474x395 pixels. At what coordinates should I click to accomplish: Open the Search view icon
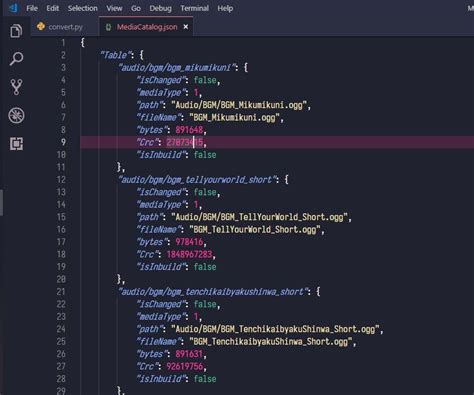(x=16, y=59)
